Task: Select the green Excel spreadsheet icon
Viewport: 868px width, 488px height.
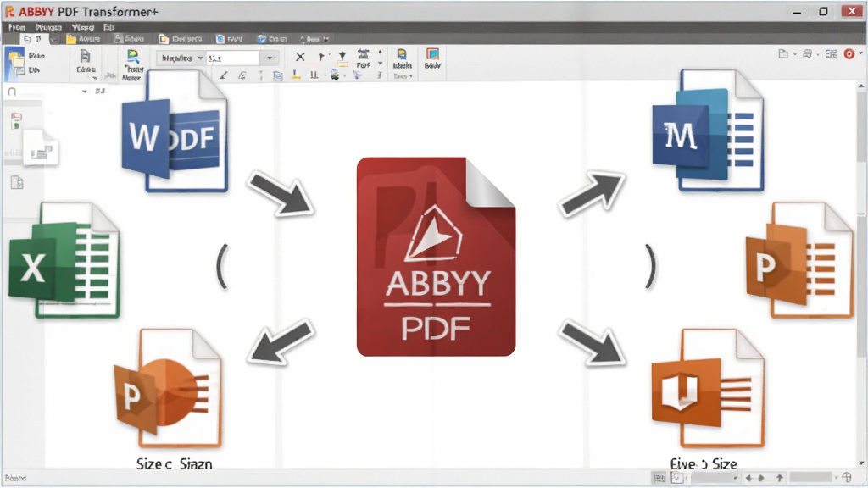Action: pos(64,260)
